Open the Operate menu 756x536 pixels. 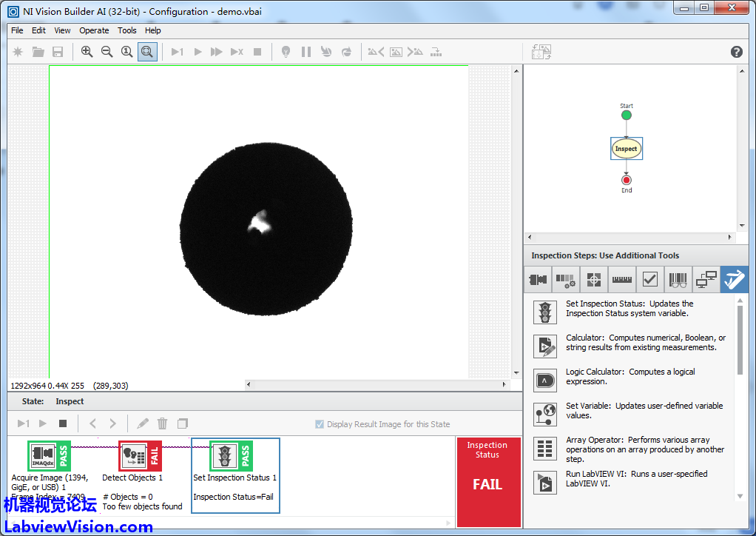click(94, 30)
